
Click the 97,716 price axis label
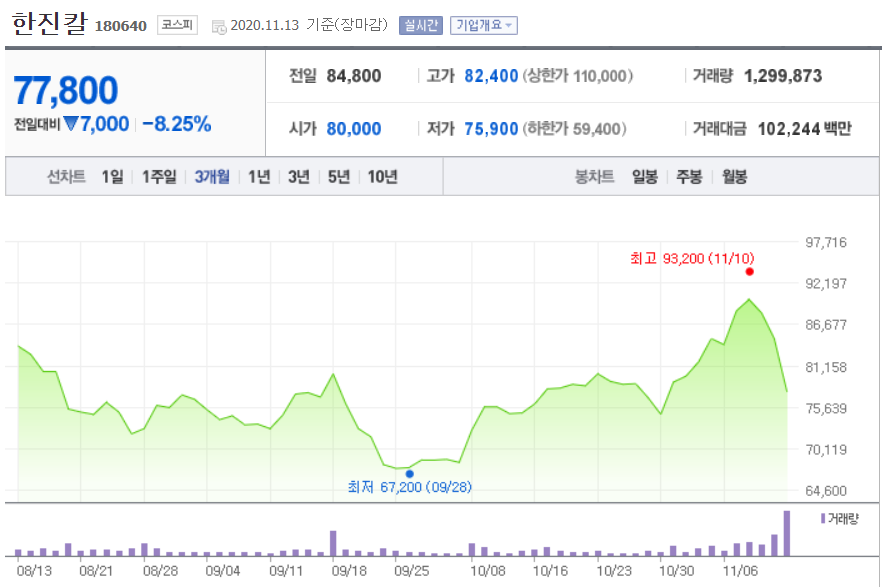tap(826, 242)
